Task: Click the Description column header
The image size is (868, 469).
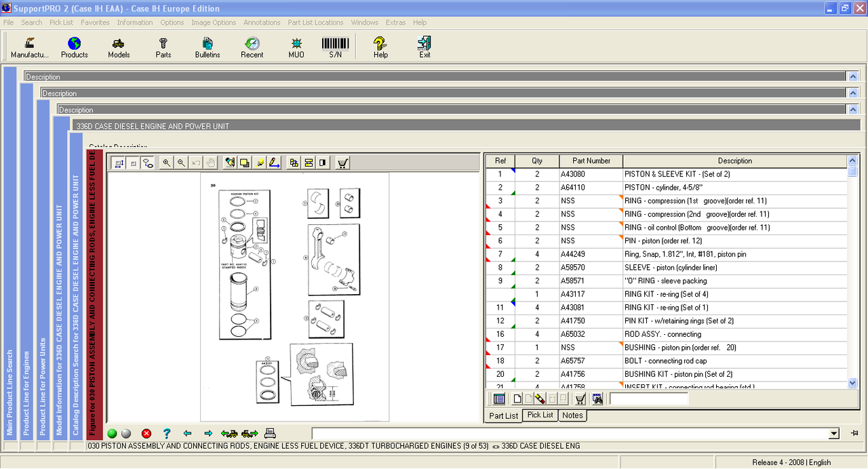Action: [x=735, y=161]
